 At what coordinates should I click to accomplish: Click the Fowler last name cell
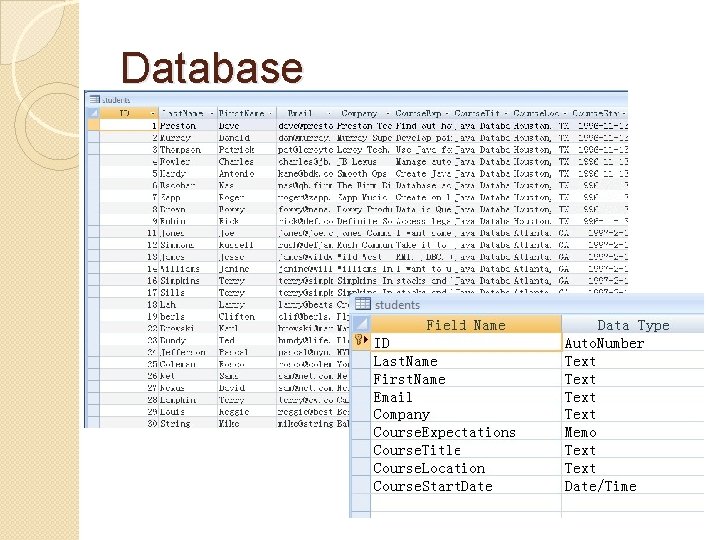188,161
